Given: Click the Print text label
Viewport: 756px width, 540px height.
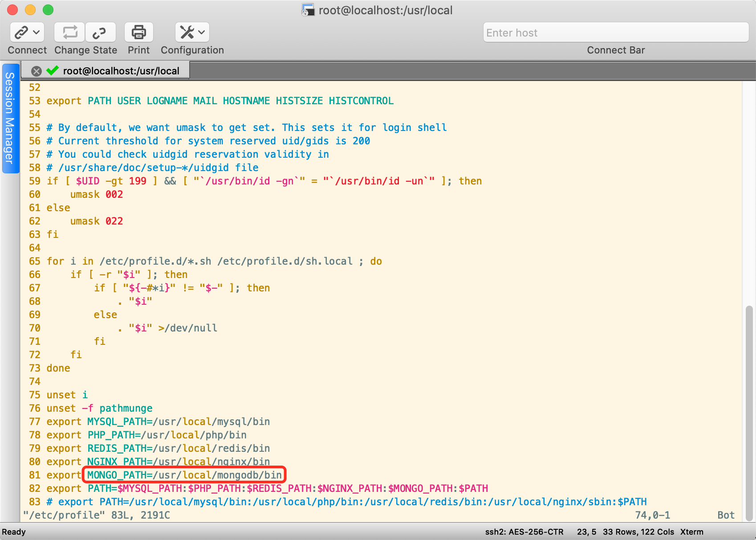Looking at the screenshot, I should [138, 50].
